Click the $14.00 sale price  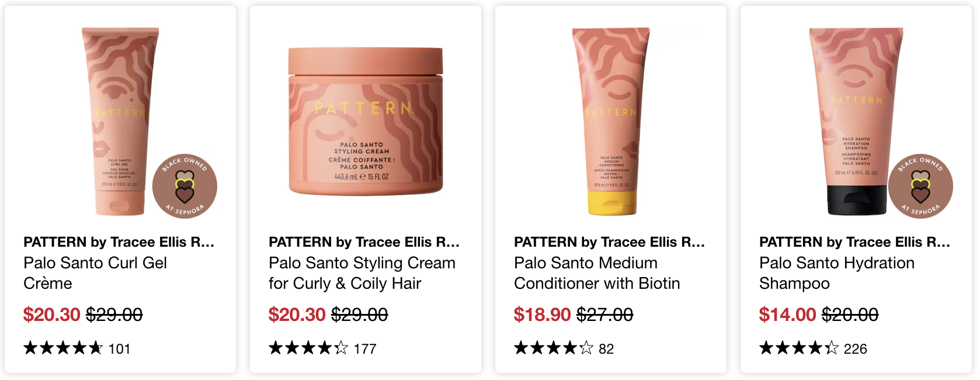tap(787, 315)
